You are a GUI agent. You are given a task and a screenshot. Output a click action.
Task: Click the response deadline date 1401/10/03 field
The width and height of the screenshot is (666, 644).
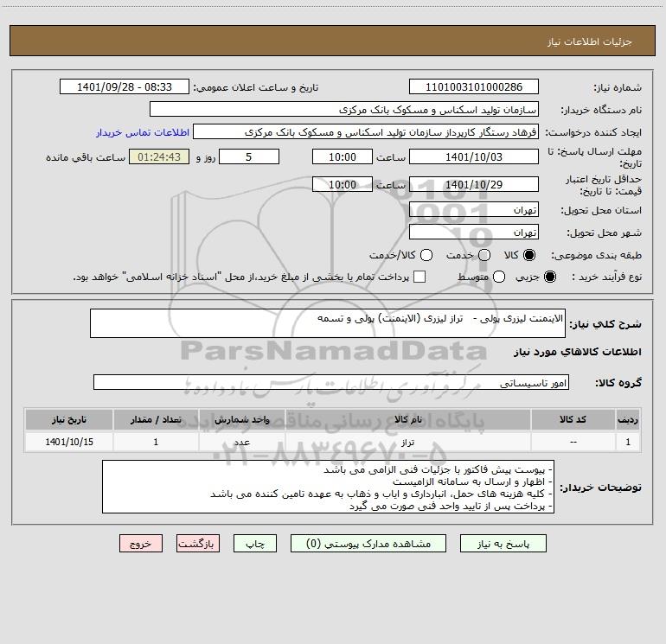pyautogui.click(x=474, y=157)
